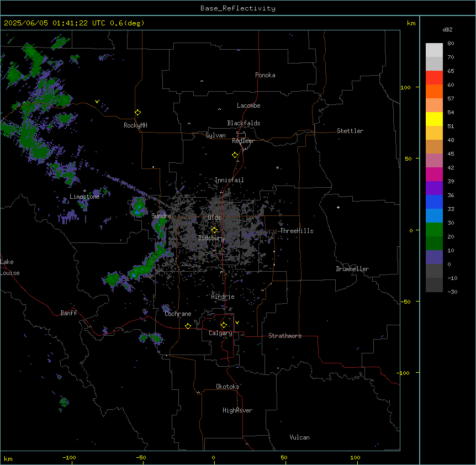
Task: Pick the light blue 30-33 dBZ swatch
Action: (434, 216)
